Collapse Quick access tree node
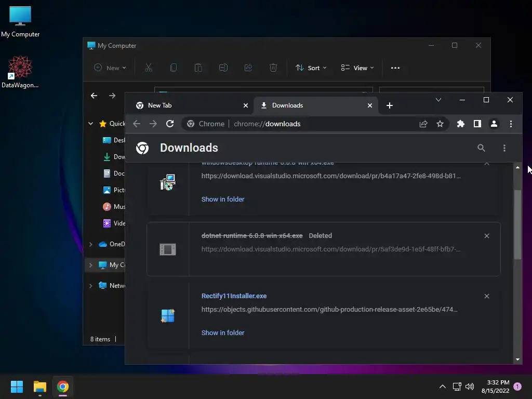 tap(90, 124)
